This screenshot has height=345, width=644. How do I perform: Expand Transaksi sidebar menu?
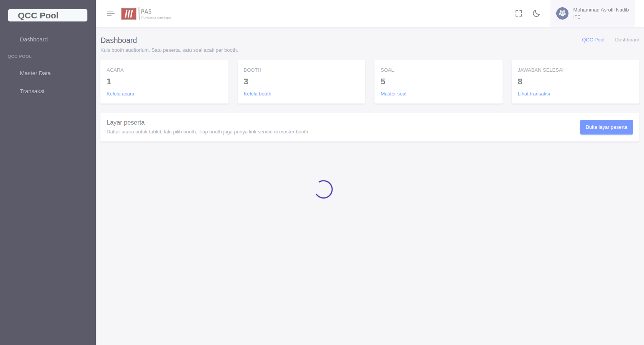(x=32, y=91)
